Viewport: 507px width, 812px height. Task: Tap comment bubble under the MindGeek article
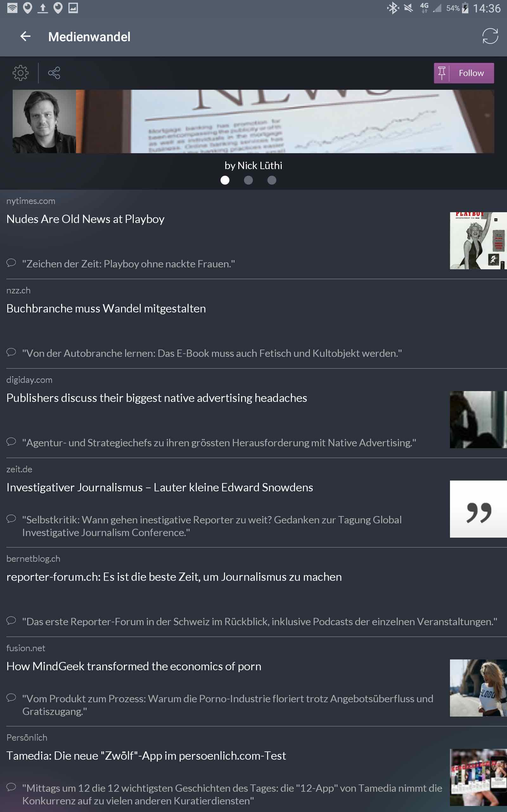tap(11, 697)
